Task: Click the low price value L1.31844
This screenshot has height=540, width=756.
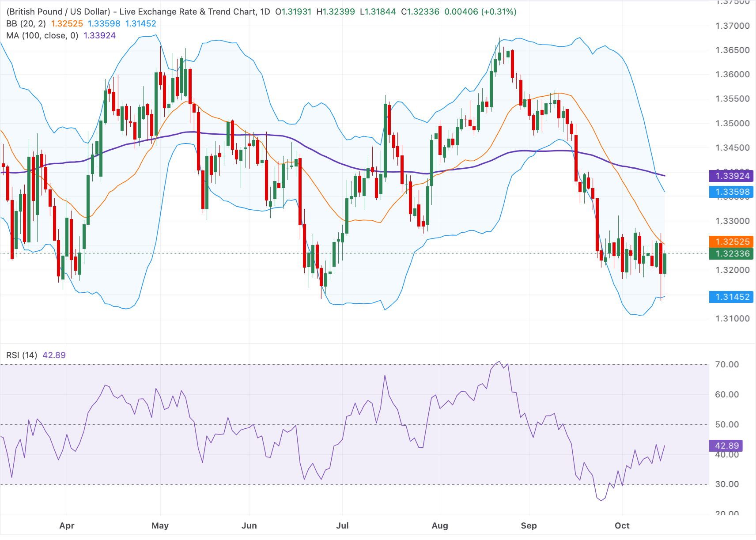Action: [x=378, y=11]
